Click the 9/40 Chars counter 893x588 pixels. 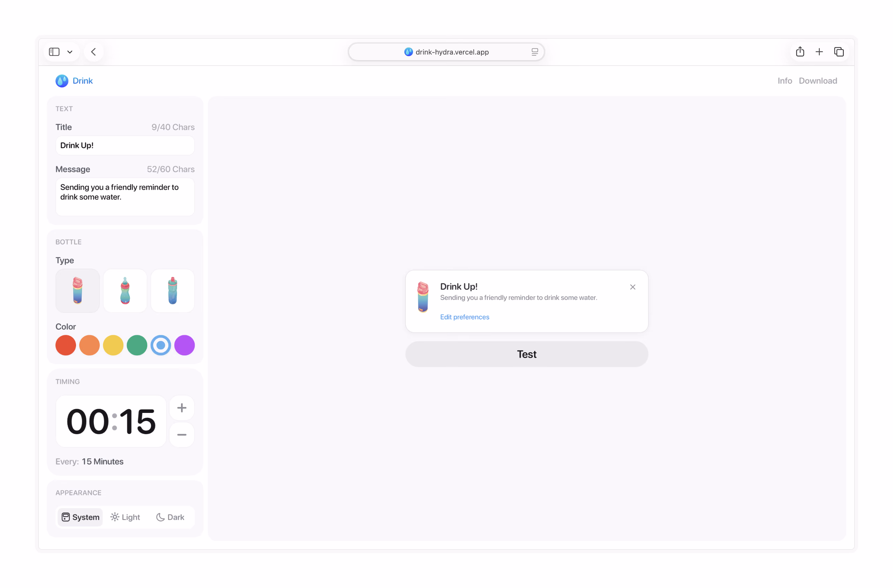click(x=173, y=127)
